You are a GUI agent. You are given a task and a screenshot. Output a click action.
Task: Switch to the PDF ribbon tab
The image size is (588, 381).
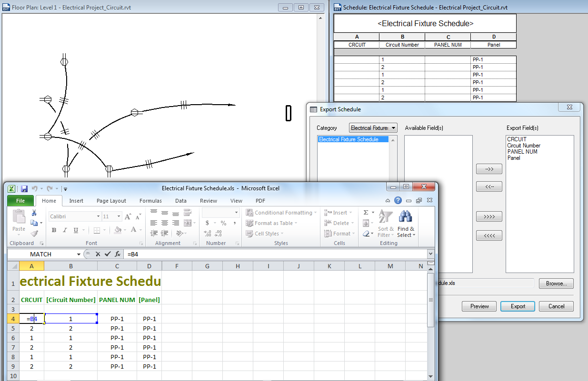tap(260, 201)
